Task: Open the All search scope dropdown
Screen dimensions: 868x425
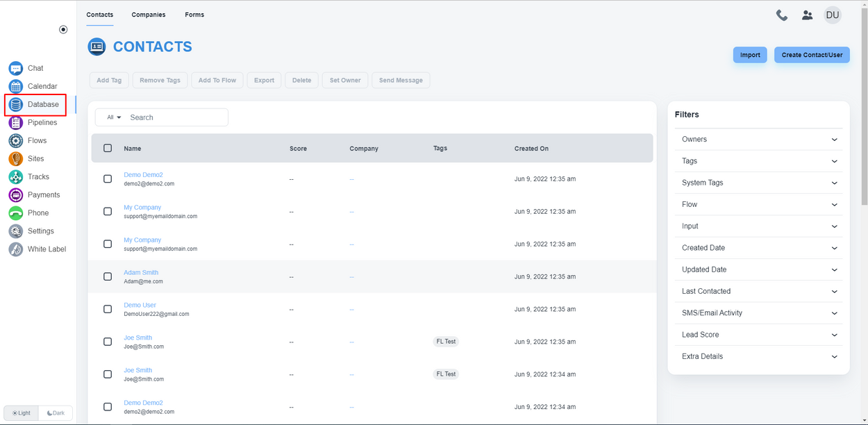Action: pos(114,117)
